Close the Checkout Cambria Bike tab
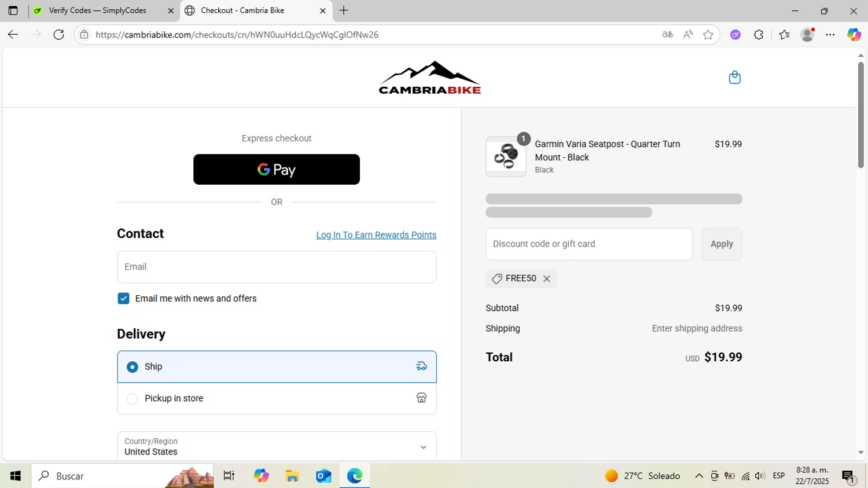This screenshot has height=488, width=868. click(x=323, y=10)
